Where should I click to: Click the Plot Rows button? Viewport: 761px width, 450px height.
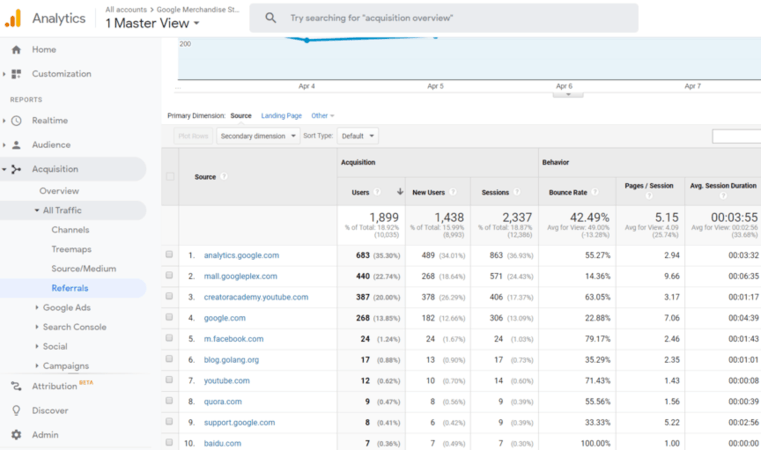click(x=193, y=136)
